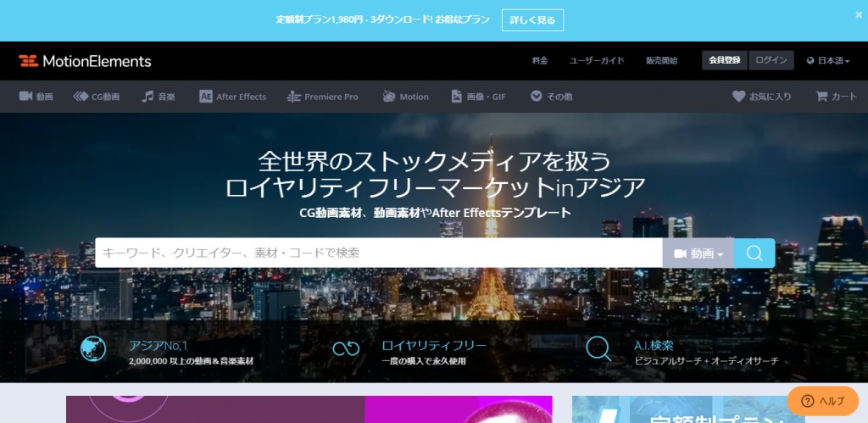Open the ユーザーガイド link
The height and width of the screenshot is (423, 868).
[597, 61]
